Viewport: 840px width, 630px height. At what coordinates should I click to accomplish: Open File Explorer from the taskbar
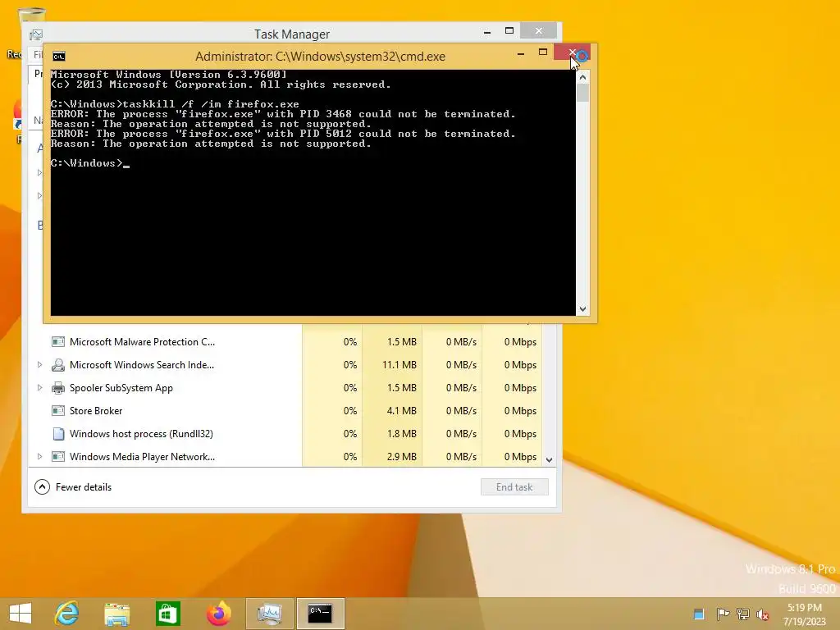pyautogui.click(x=116, y=614)
